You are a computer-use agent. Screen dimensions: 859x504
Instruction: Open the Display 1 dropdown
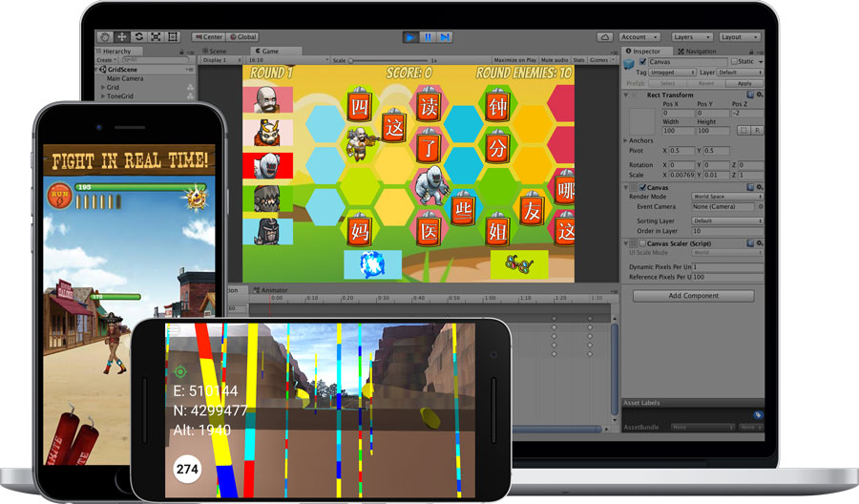coord(222,60)
